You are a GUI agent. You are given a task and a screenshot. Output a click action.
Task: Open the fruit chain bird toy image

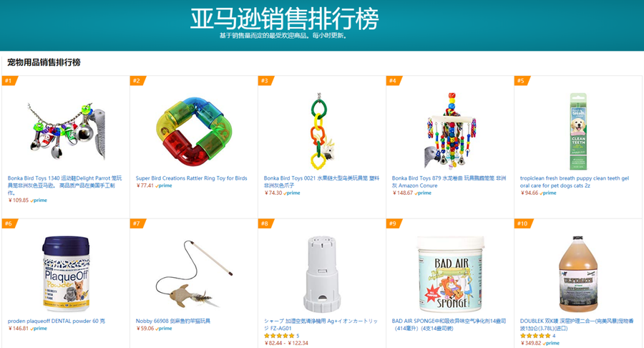322,131
